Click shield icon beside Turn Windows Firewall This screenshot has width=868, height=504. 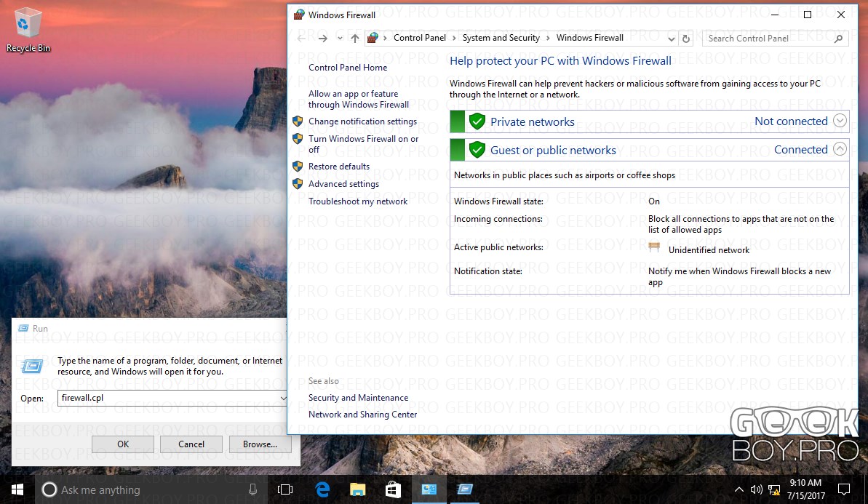coord(298,138)
